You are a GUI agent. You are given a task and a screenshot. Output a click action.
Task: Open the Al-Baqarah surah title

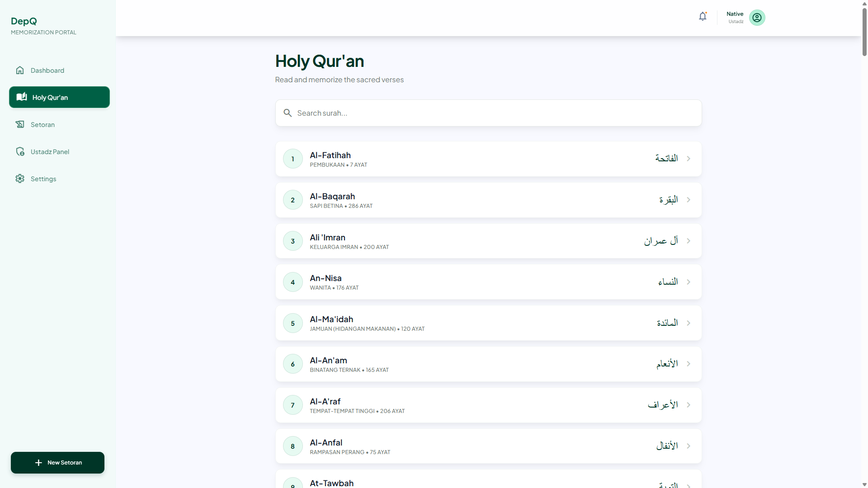point(332,196)
